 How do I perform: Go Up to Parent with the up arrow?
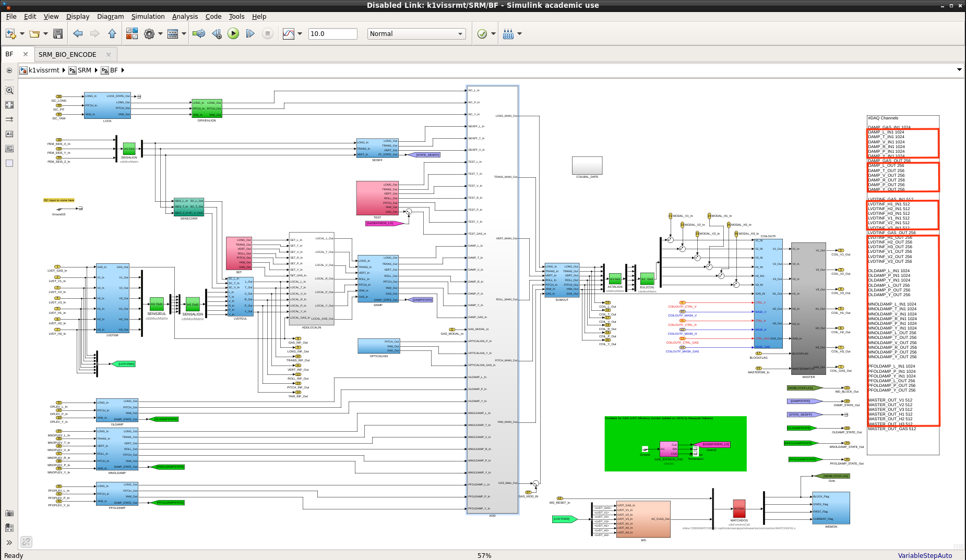[x=112, y=34]
